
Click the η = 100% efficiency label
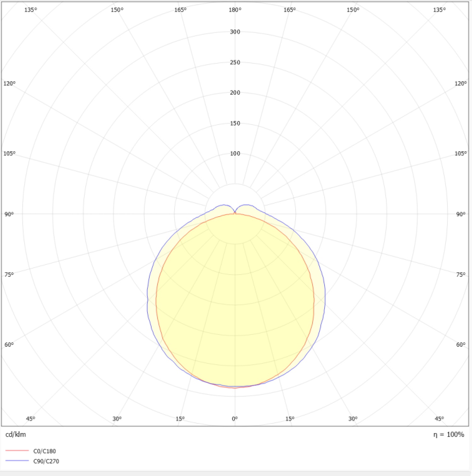pyautogui.click(x=449, y=435)
